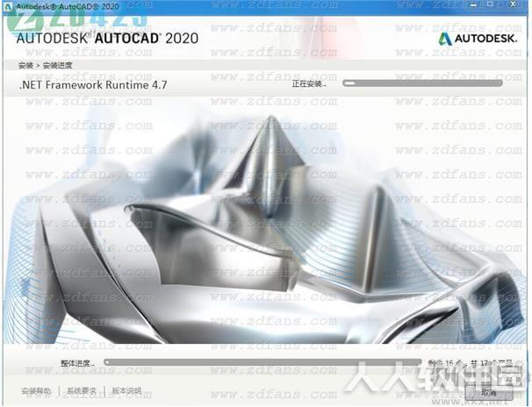
Task: Open the 版本说明 link
Action: point(126,390)
